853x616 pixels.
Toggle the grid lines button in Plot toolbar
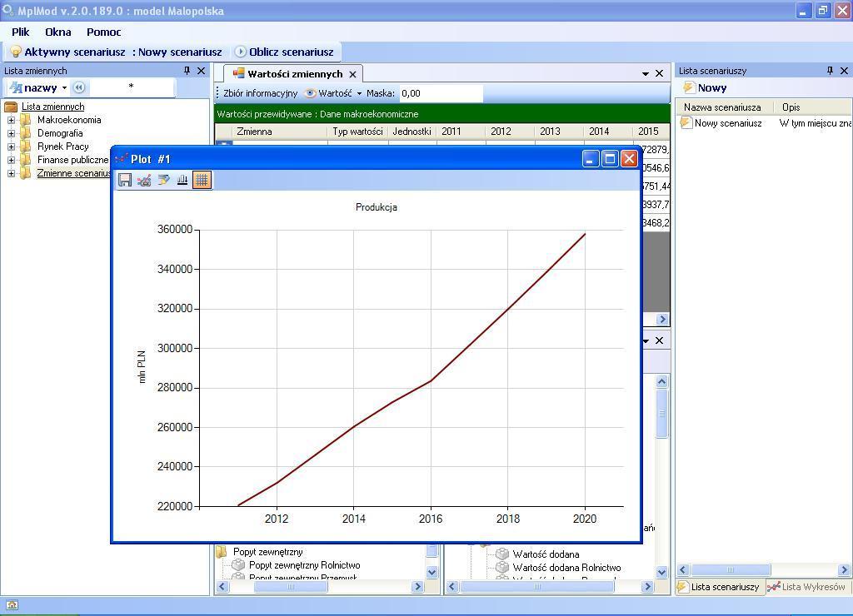point(202,180)
